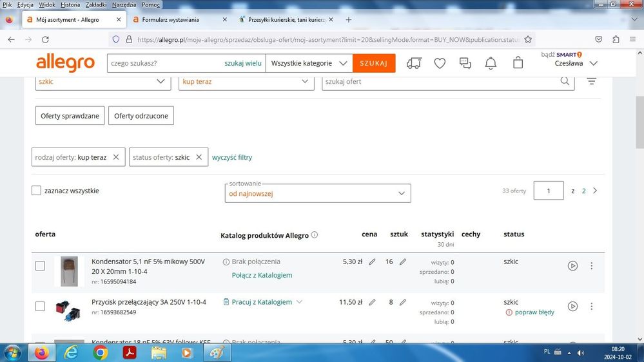Image resolution: width=644 pixels, height=362 pixels.
Task: Remove filter rodzaj oferty kup teraz
Action: click(116, 157)
